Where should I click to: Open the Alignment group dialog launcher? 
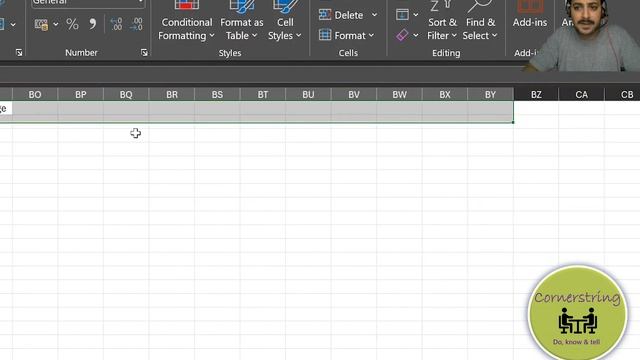(19, 53)
